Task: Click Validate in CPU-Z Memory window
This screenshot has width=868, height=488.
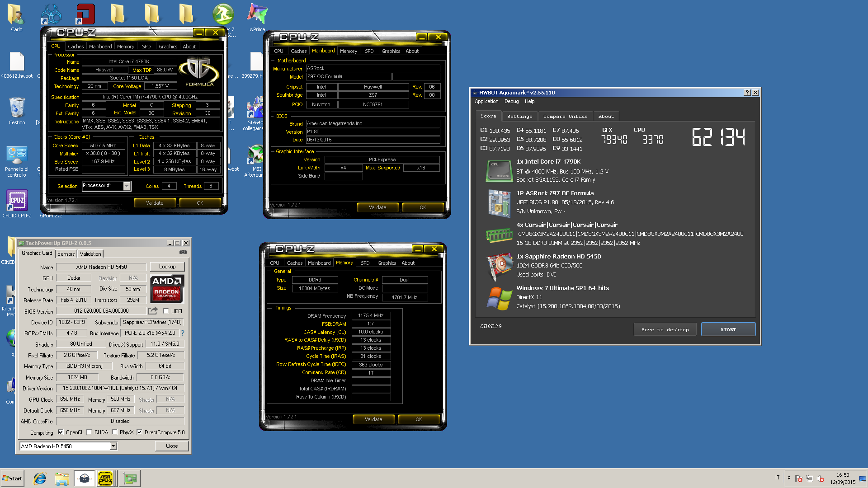Action: [373, 419]
